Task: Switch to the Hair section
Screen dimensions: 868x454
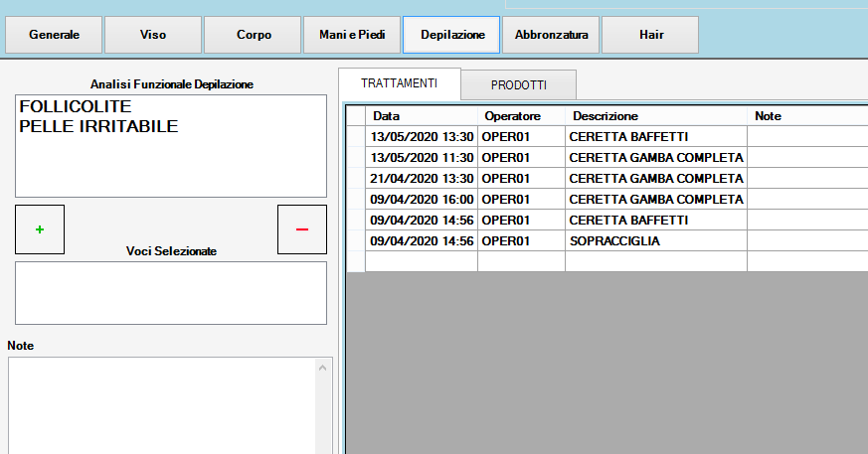Action: pos(650,35)
